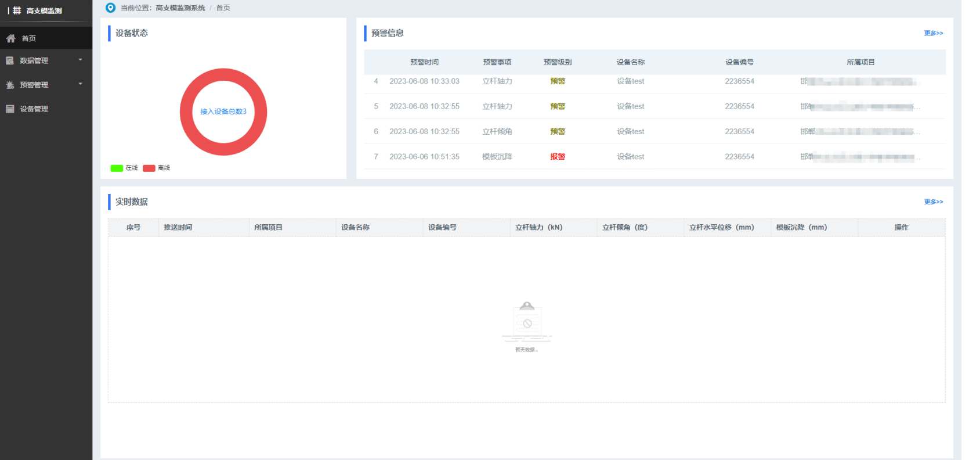Open the 设备管理 menu item
The image size is (980, 460).
[x=34, y=109]
